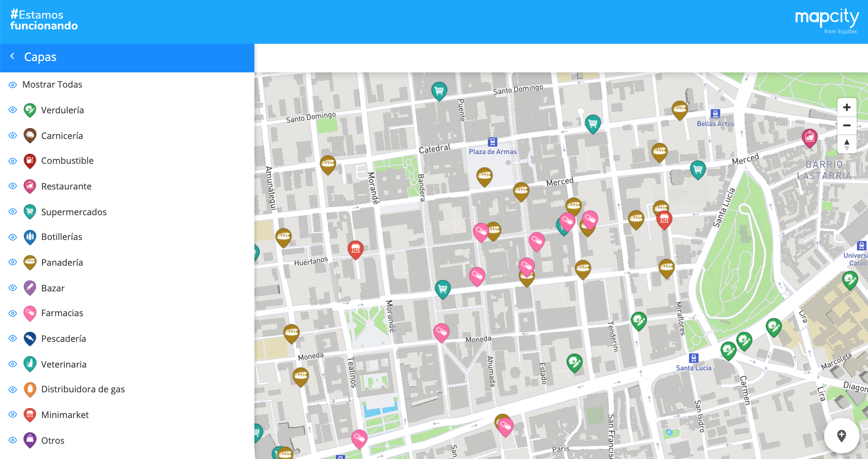The height and width of the screenshot is (459, 868).
Task: Collapse the Capas panel with back chevron
Action: (x=12, y=57)
